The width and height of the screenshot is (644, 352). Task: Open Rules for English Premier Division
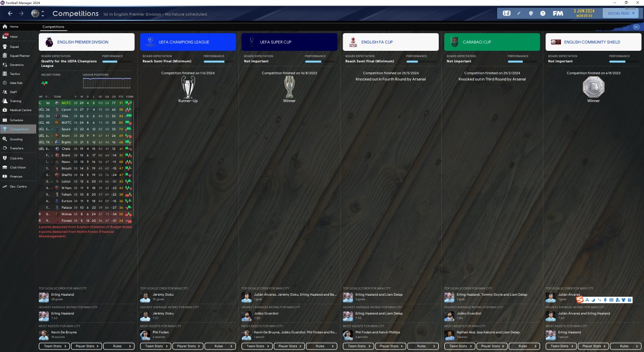point(119,346)
